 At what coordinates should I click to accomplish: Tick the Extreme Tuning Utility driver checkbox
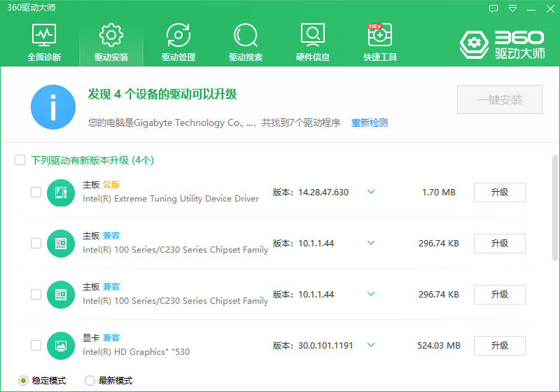pos(36,192)
